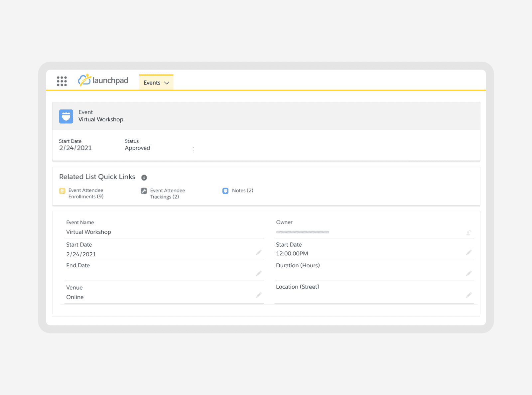Click the header Start Date 2/24/2021 value
Screen dimensions: 532x395
[75, 148]
